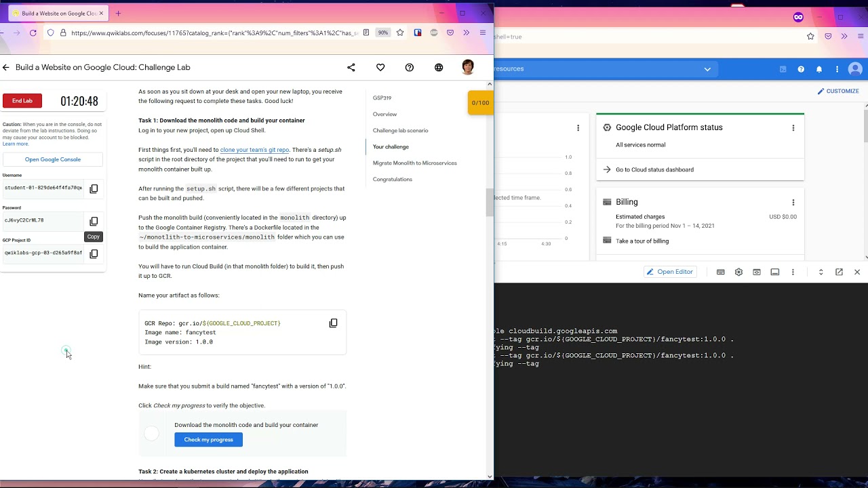Open the help question mark in Qwiklabs header
Screen dimensions: 868x488
pyautogui.click(x=410, y=67)
